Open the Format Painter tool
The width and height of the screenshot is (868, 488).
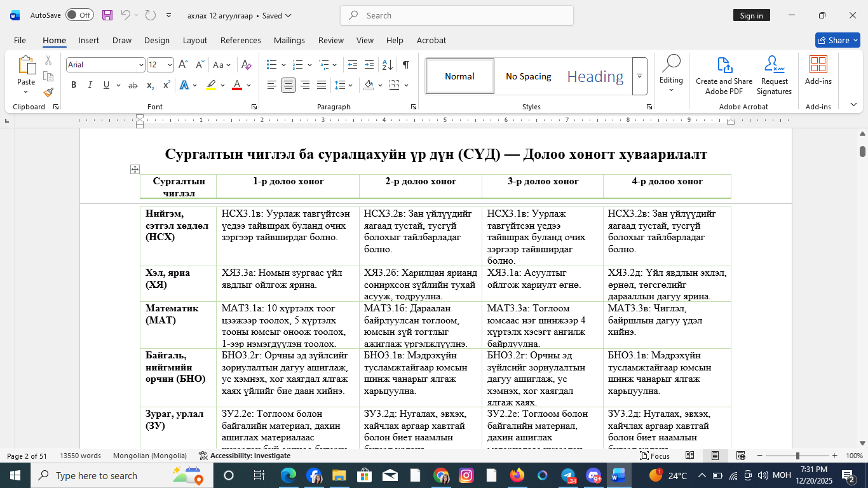click(x=48, y=93)
